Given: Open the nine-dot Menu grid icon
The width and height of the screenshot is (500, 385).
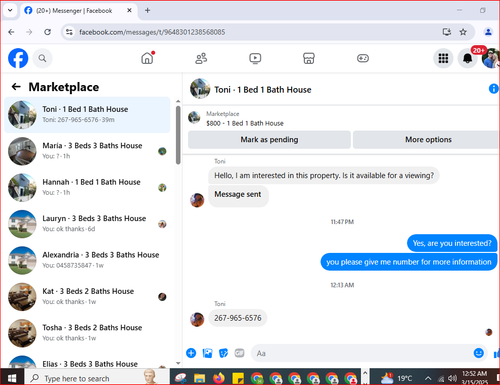Looking at the screenshot, I should [x=443, y=58].
